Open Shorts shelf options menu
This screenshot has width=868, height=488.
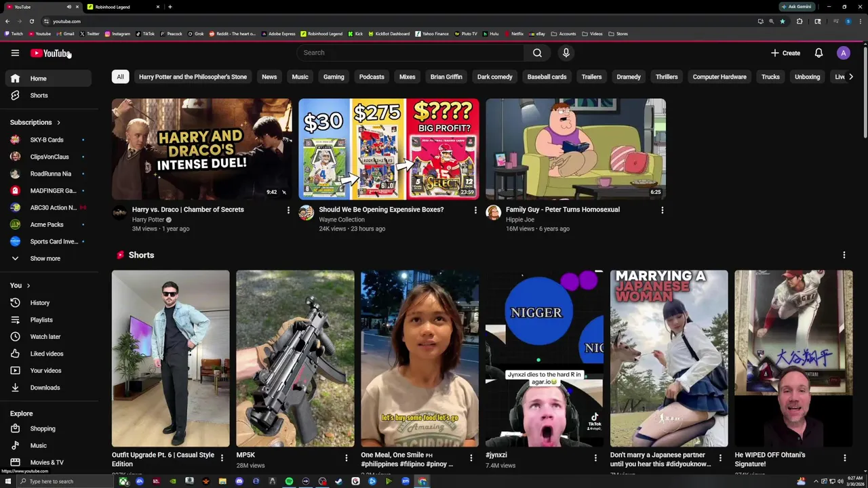tap(844, 255)
